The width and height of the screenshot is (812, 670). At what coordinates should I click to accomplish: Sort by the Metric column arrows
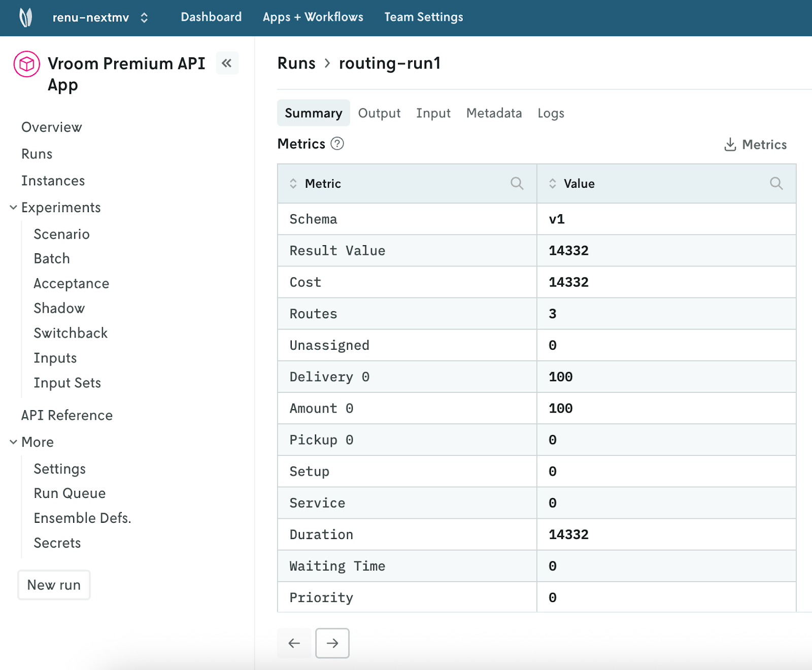click(293, 184)
